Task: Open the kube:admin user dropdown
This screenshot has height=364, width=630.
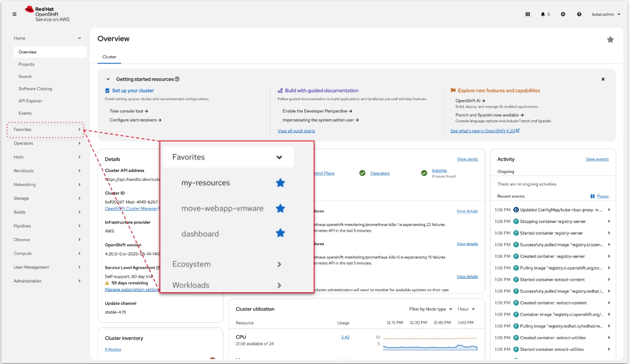Action: pyautogui.click(x=605, y=14)
